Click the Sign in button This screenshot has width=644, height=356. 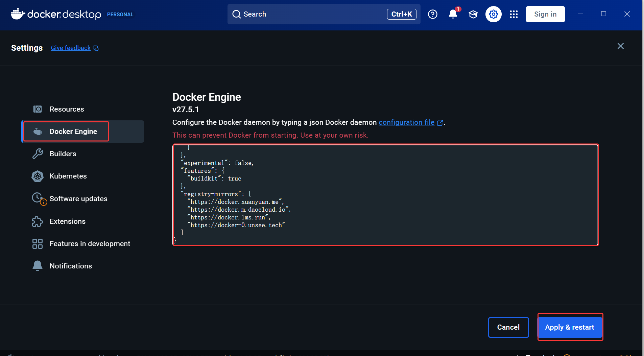[545, 14]
